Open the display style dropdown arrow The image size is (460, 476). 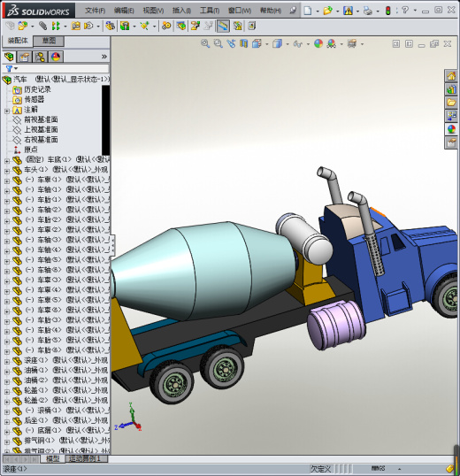287,44
